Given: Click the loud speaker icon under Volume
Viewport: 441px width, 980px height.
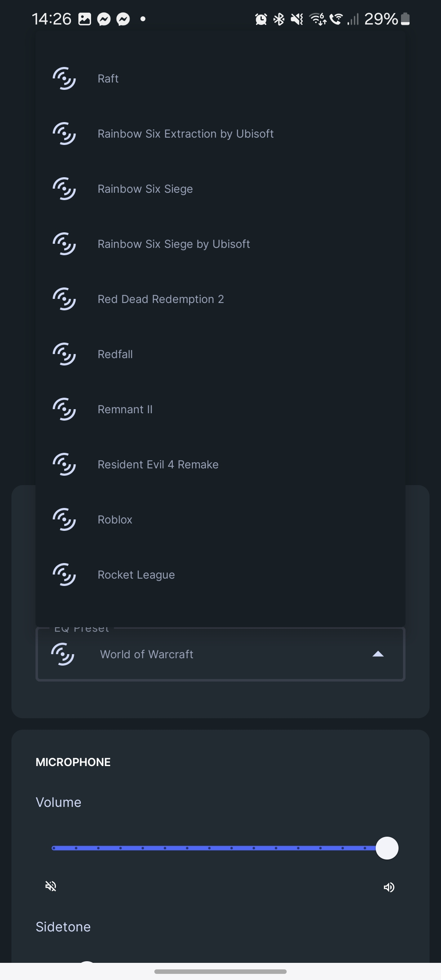Looking at the screenshot, I should [389, 887].
